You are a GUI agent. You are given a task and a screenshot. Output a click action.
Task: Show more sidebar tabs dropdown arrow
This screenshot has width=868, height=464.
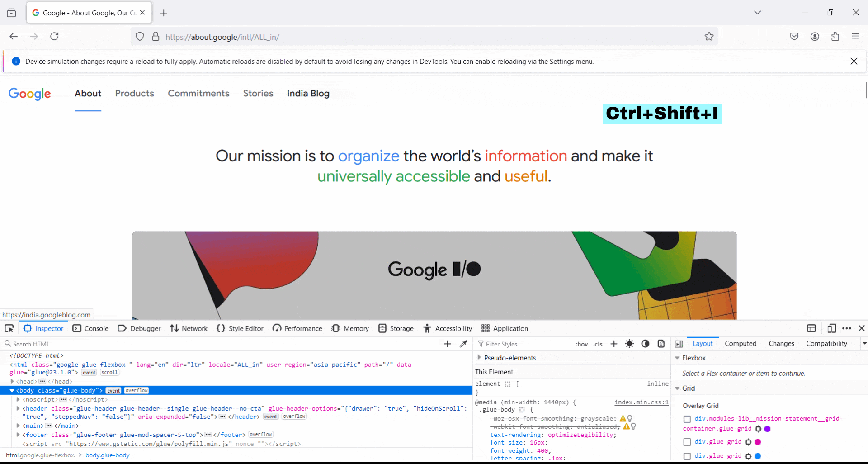[x=863, y=344]
